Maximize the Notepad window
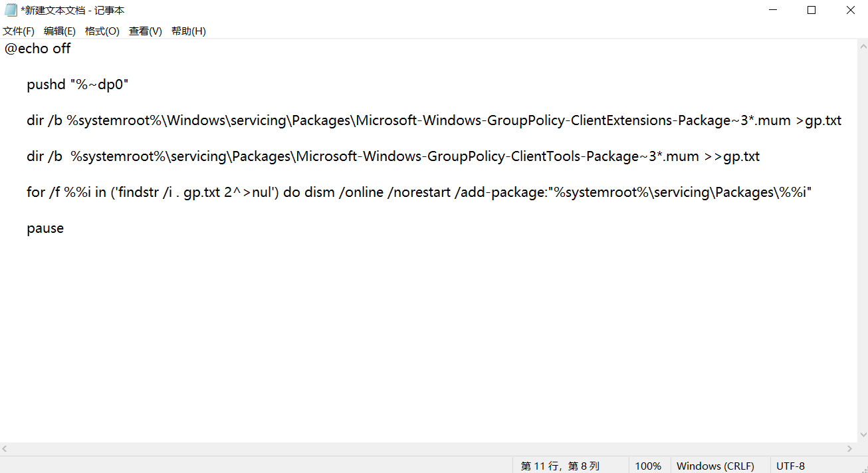 pos(812,10)
